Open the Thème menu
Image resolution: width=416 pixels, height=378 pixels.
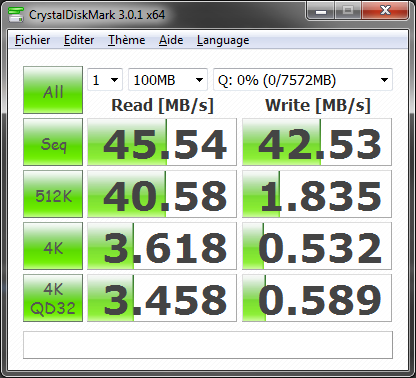pyautogui.click(x=126, y=40)
